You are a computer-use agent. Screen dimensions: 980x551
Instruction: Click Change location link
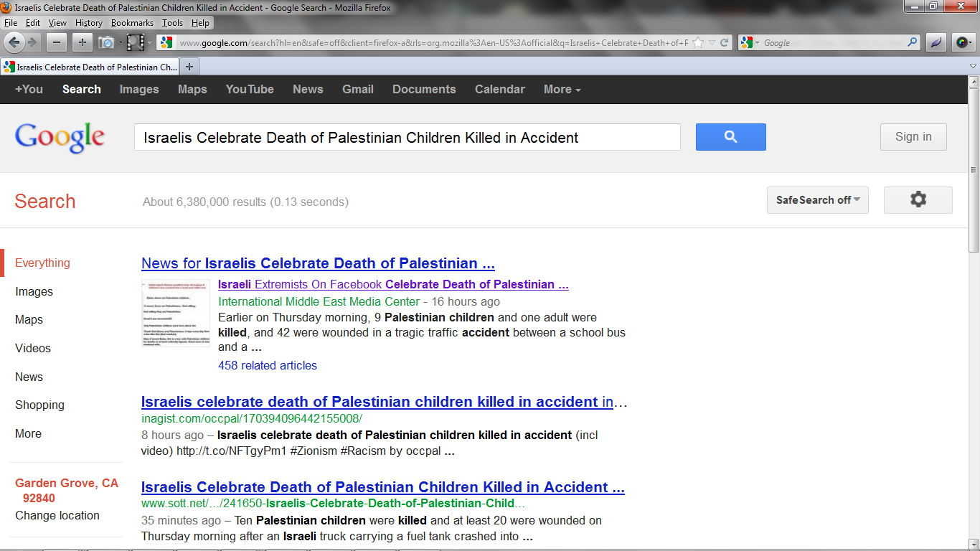(57, 515)
